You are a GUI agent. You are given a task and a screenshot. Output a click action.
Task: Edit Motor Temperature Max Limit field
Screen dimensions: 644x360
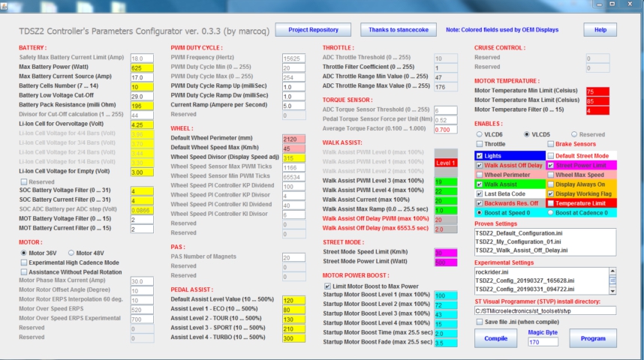[597, 100]
